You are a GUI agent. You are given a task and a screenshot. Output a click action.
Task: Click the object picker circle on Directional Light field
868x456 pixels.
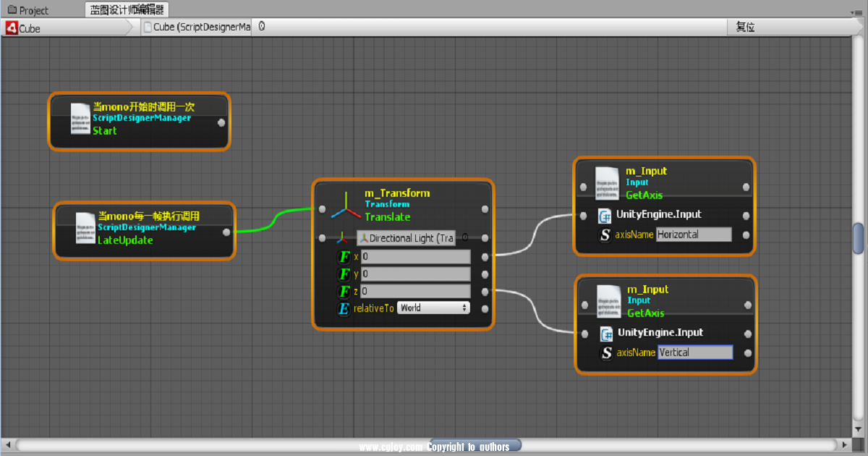tap(465, 237)
